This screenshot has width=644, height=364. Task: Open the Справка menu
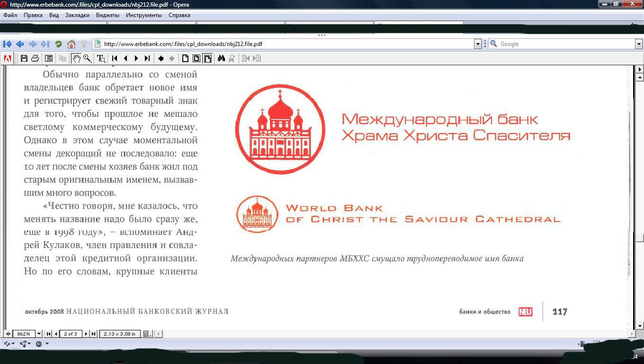tap(179, 15)
